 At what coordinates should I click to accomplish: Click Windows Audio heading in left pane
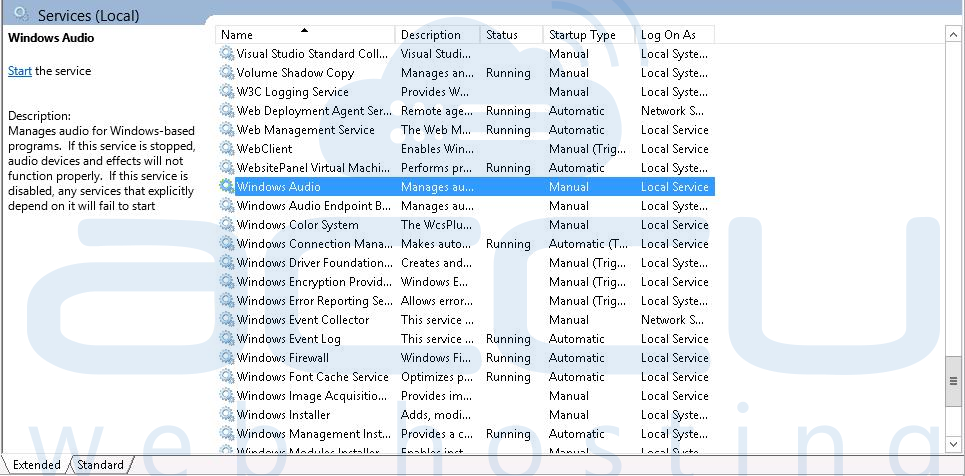[51, 38]
